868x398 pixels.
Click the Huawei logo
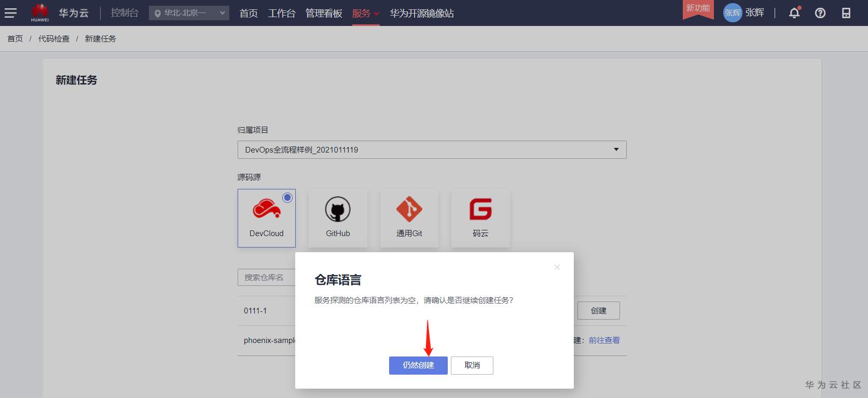40,12
